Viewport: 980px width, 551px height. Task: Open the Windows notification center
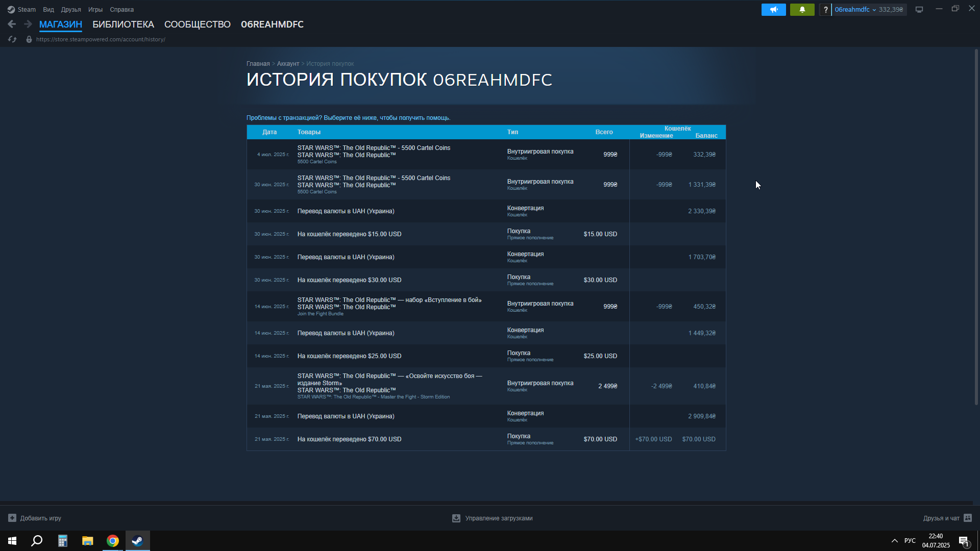point(964,541)
